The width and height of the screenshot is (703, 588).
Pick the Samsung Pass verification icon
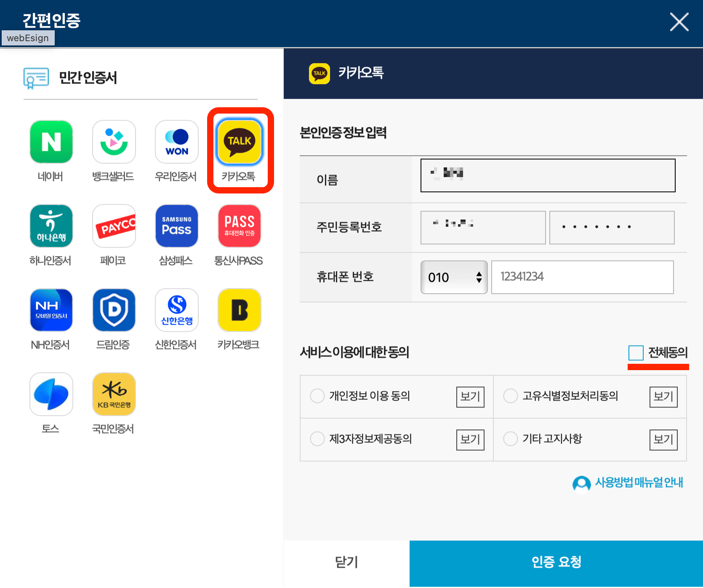point(176,226)
